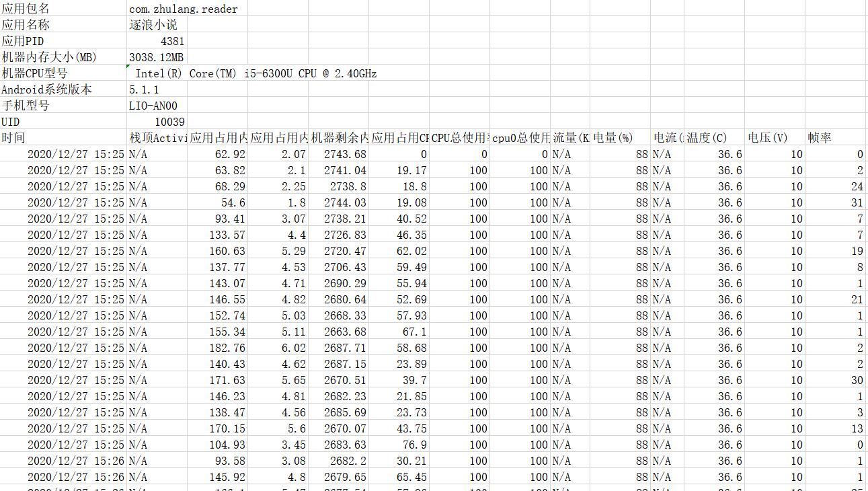
Task: Select the CPU usage cell 67.1
Action: pyautogui.click(x=399, y=332)
